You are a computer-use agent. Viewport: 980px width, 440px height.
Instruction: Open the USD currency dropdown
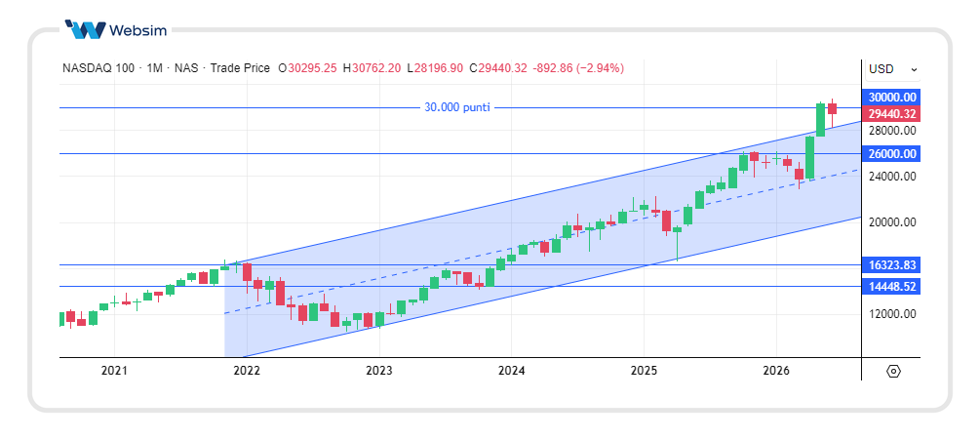(892, 68)
